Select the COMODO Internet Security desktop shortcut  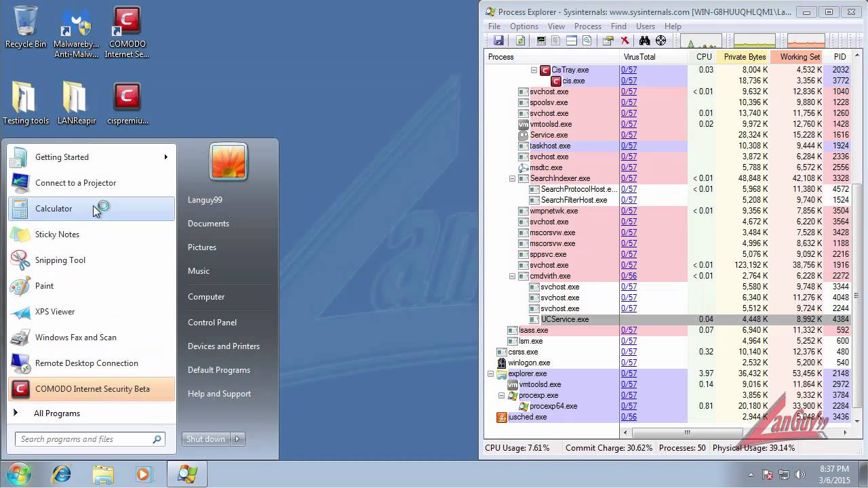coord(126,33)
